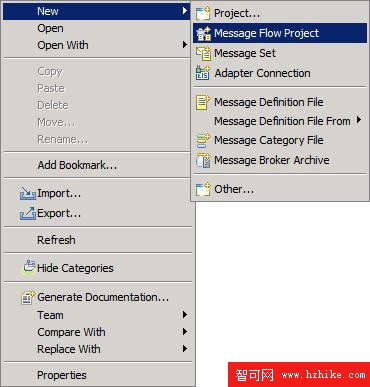Open the Other... new wizard entry
370x387 pixels.
click(x=280, y=189)
